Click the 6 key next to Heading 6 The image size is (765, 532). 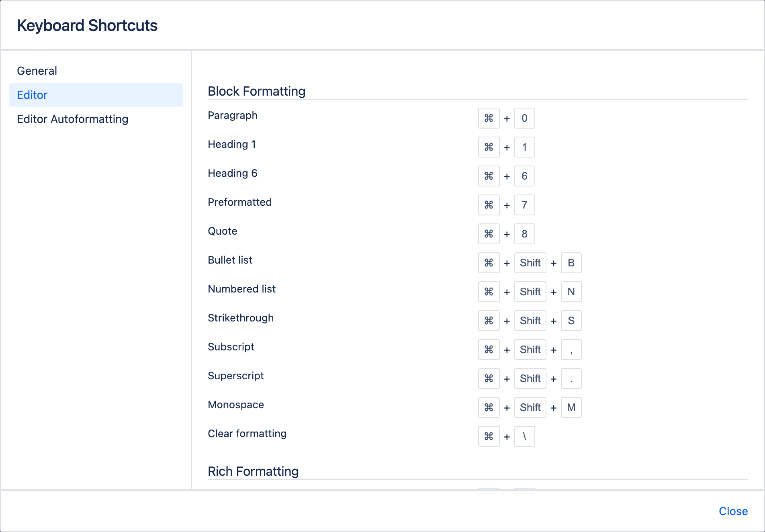[x=524, y=176]
